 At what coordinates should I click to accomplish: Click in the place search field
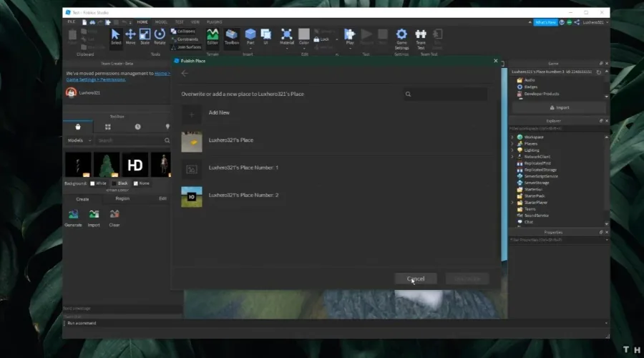[446, 94]
